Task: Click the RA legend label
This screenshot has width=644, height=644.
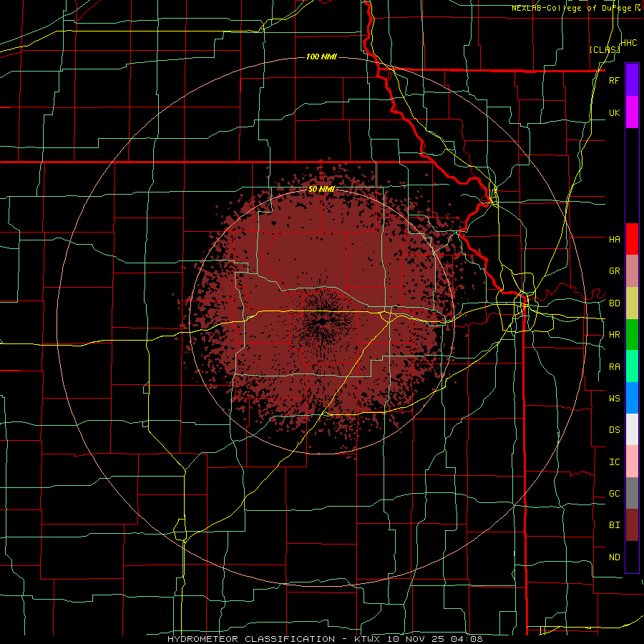Action: point(614,367)
